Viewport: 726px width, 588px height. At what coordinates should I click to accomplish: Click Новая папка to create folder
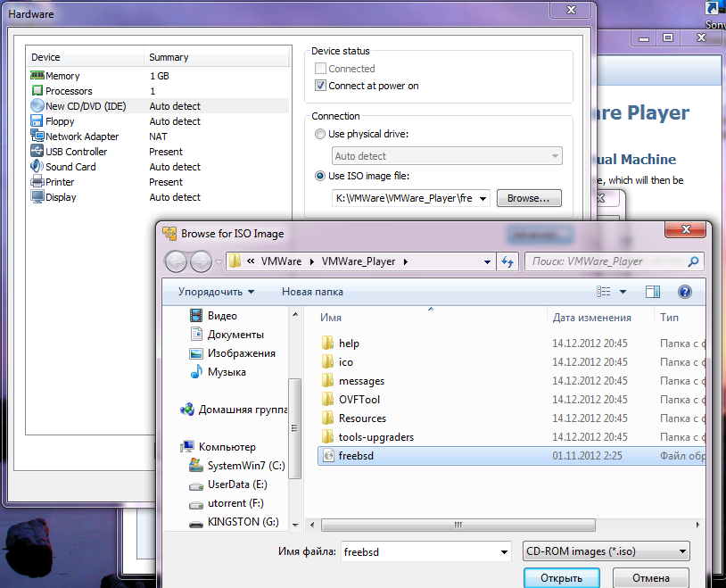coord(312,292)
